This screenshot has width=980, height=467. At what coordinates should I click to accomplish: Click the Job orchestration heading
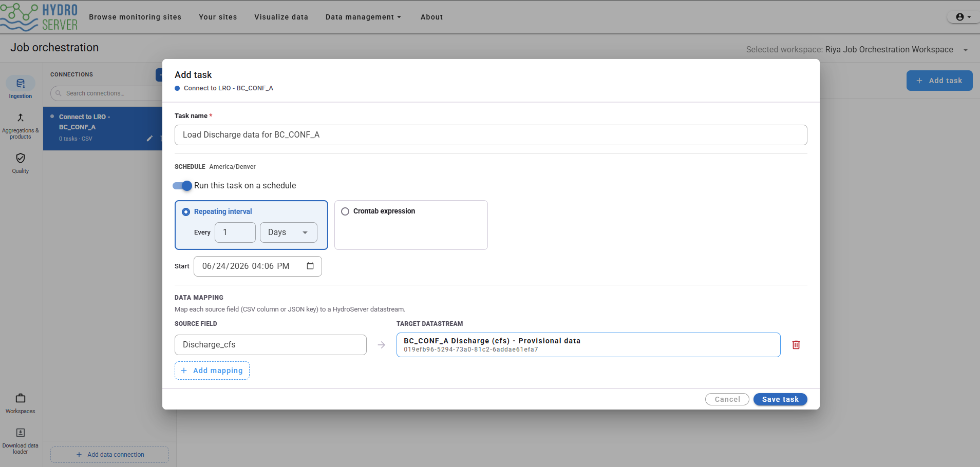[x=54, y=48]
